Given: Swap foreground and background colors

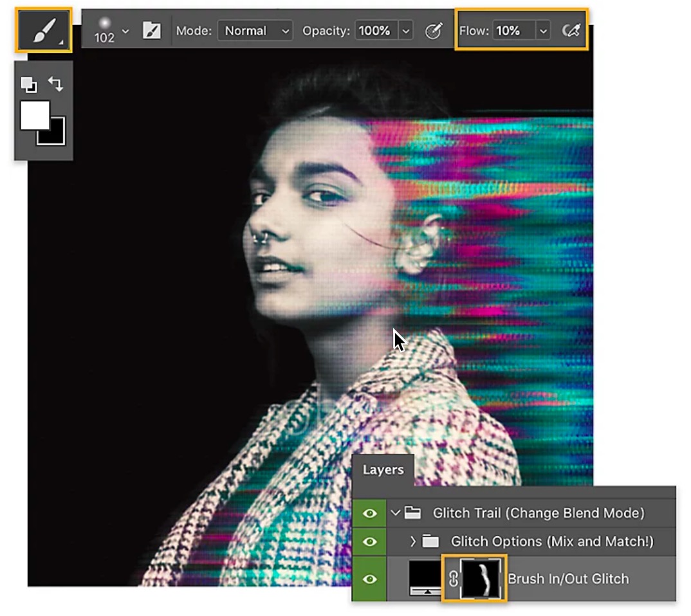Looking at the screenshot, I should click(56, 84).
